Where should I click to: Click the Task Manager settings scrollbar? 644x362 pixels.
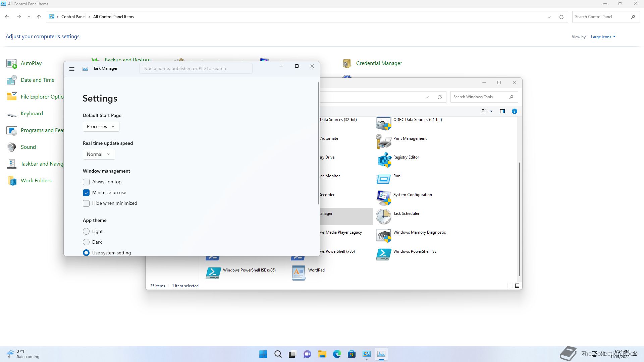(x=318, y=143)
